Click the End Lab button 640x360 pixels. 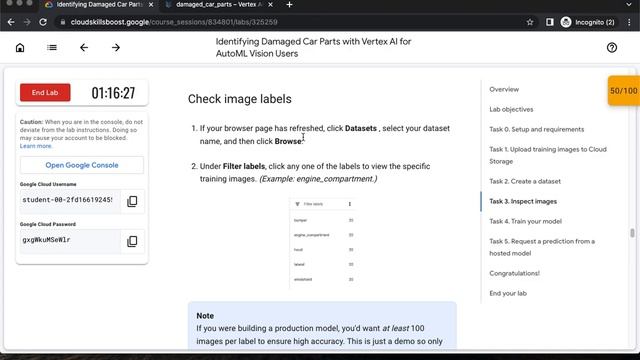45,93
